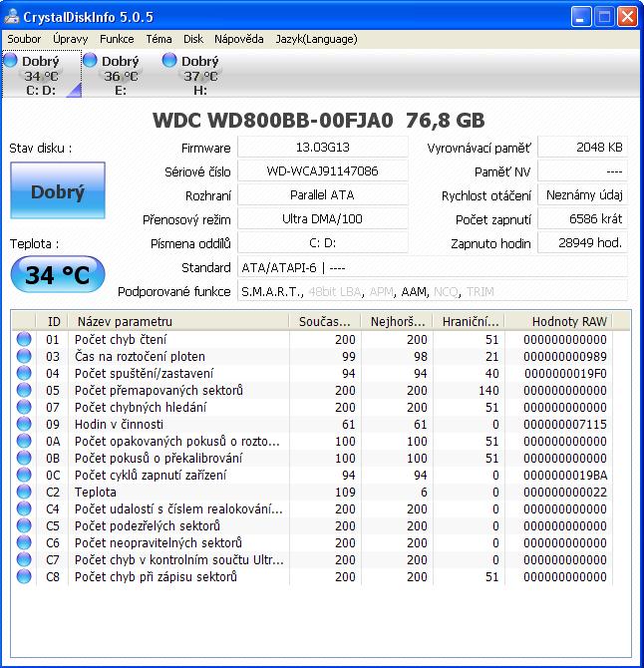
Task: Click the 28949 hod. power-on hours field
Action: click(582, 243)
